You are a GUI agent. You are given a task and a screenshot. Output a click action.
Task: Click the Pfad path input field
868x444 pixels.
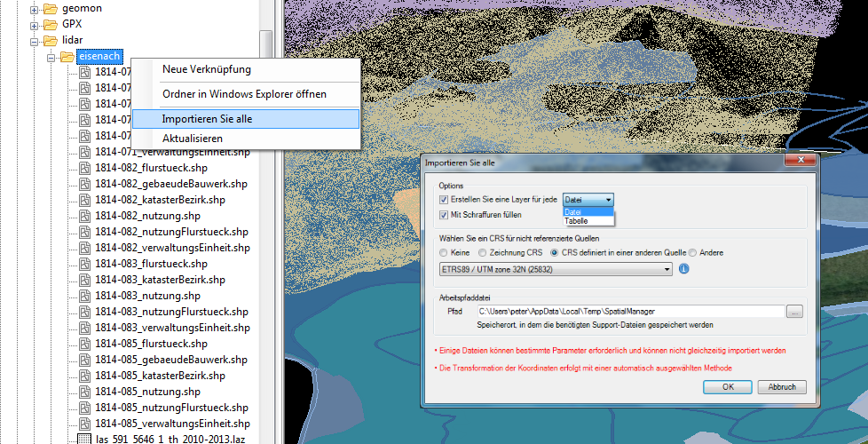pyautogui.click(x=630, y=311)
